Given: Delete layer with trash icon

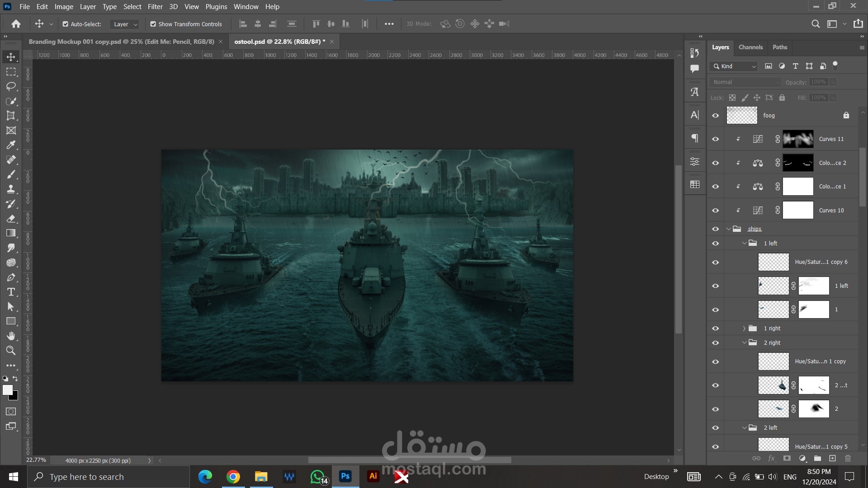Looking at the screenshot, I should 848,458.
